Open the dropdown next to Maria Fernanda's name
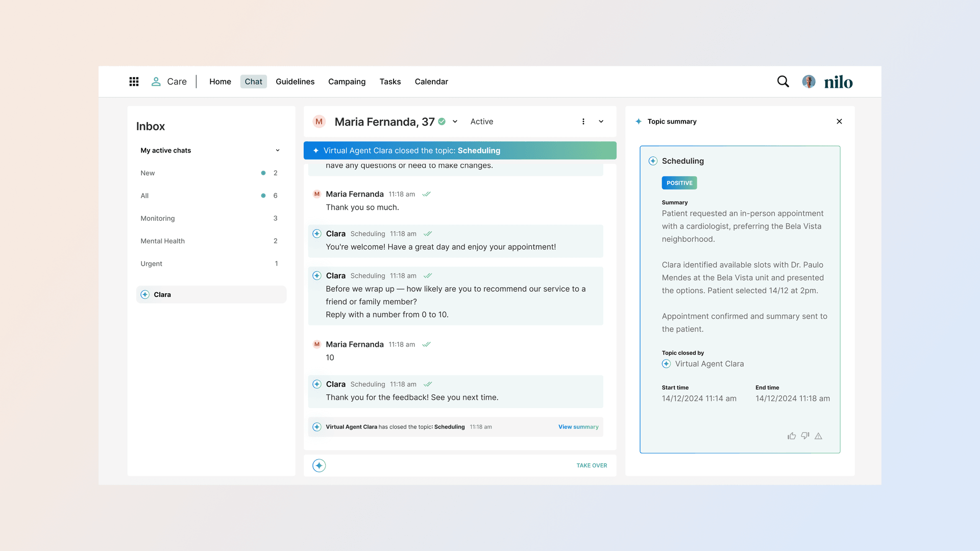Screen dimensions: 980x551 455,121
